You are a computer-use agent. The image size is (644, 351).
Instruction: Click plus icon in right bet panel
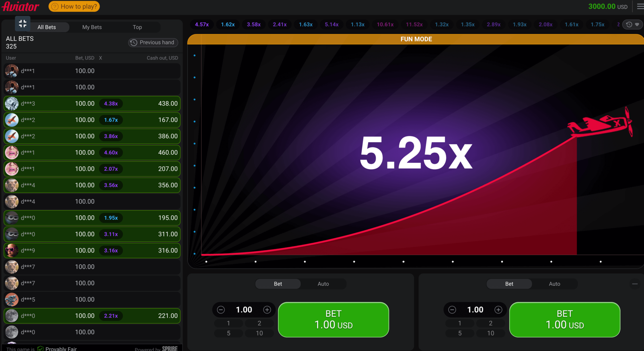pyautogui.click(x=498, y=310)
